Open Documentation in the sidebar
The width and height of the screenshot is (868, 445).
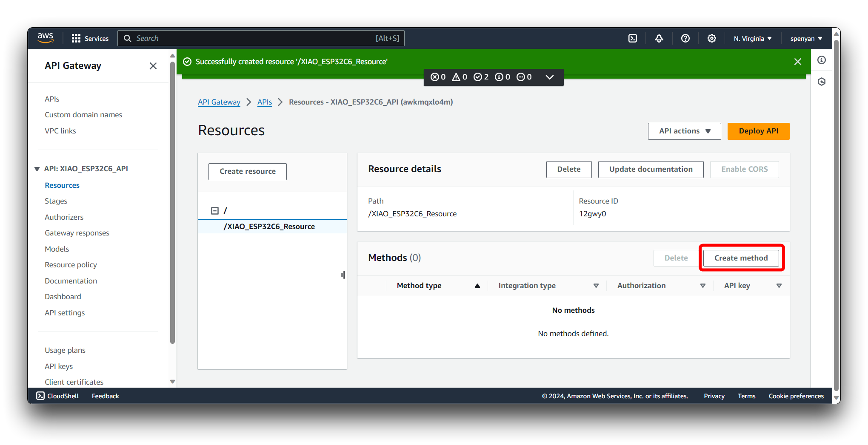coord(71,281)
